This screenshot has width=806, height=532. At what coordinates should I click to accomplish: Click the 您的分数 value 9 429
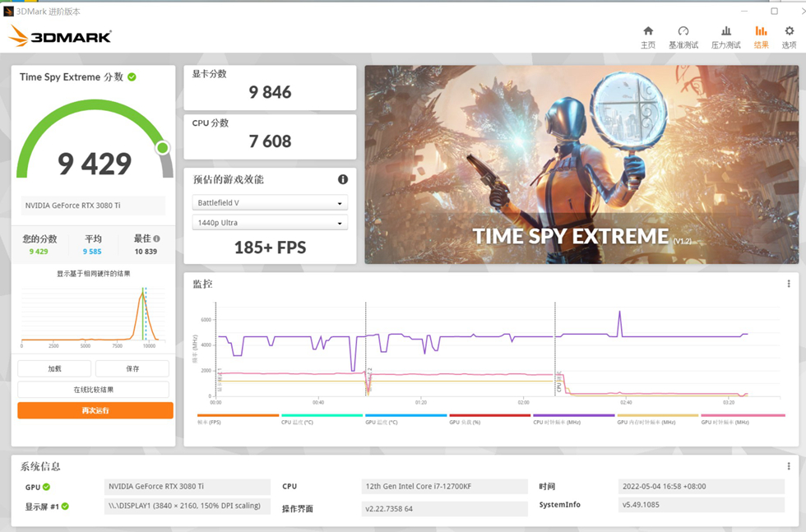(39, 252)
